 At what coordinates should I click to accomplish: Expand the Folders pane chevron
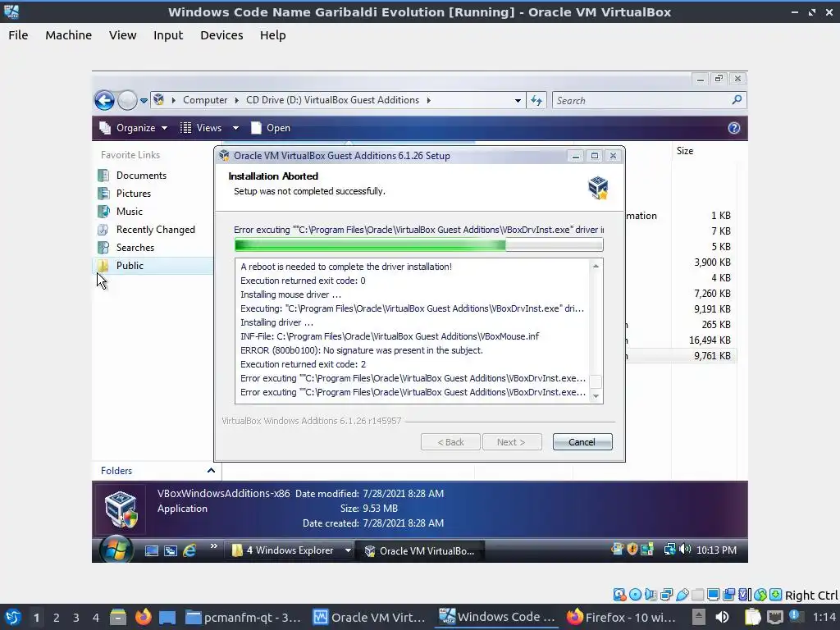click(211, 470)
